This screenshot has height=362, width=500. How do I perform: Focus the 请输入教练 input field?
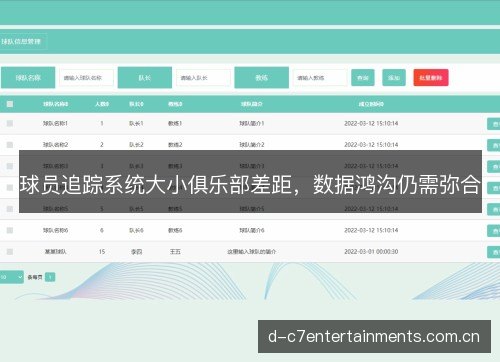click(320, 78)
